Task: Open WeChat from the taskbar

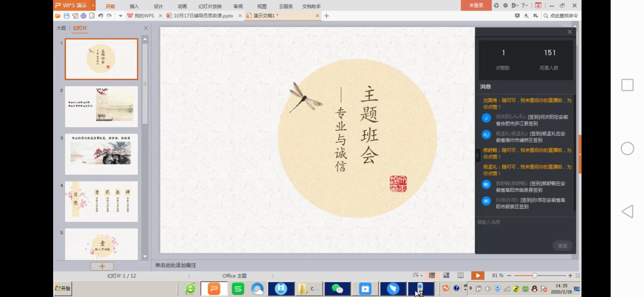Action: coord(337,289)
